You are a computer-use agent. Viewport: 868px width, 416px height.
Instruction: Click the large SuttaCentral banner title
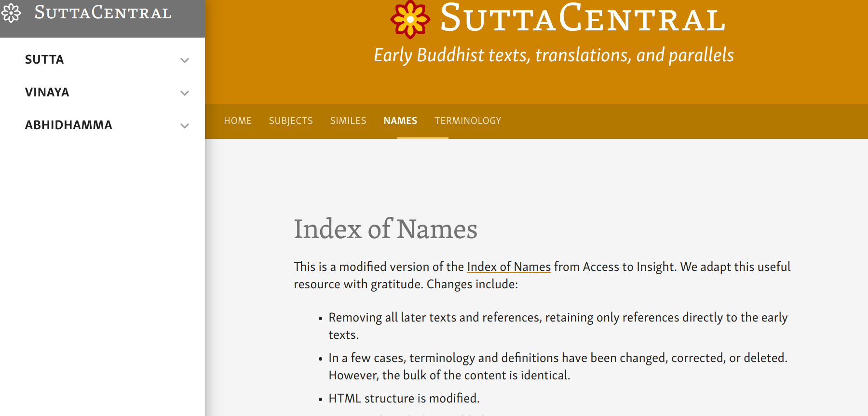(x=583, y=18)
